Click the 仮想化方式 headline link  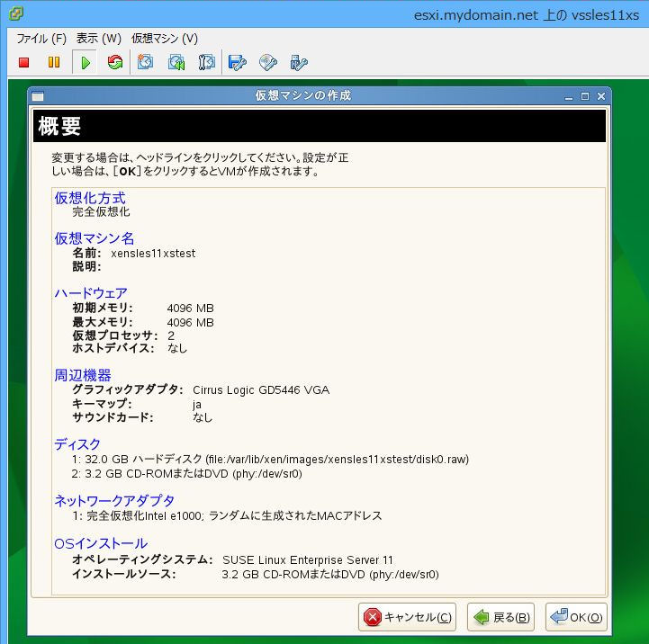(x=90, y=198)
